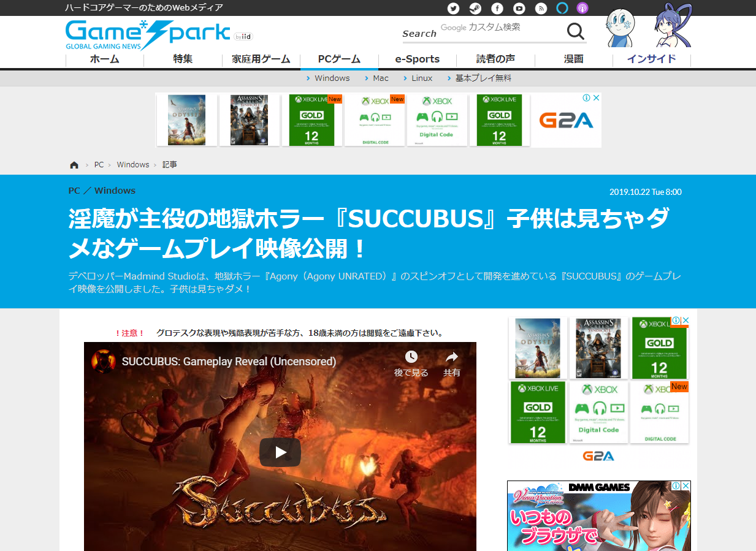This screenshot has width=756, height=551.
Task: Close the sidebar G2A ad via X
Action: point(686,321)
